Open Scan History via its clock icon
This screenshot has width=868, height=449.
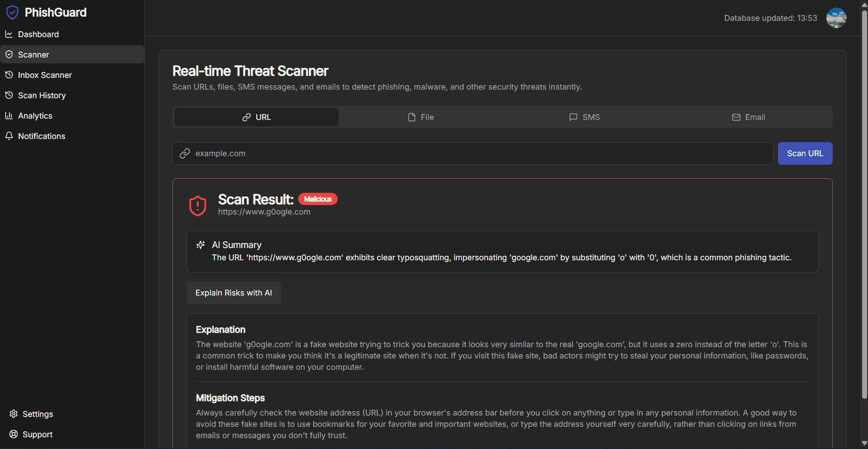tap(9, 95)
